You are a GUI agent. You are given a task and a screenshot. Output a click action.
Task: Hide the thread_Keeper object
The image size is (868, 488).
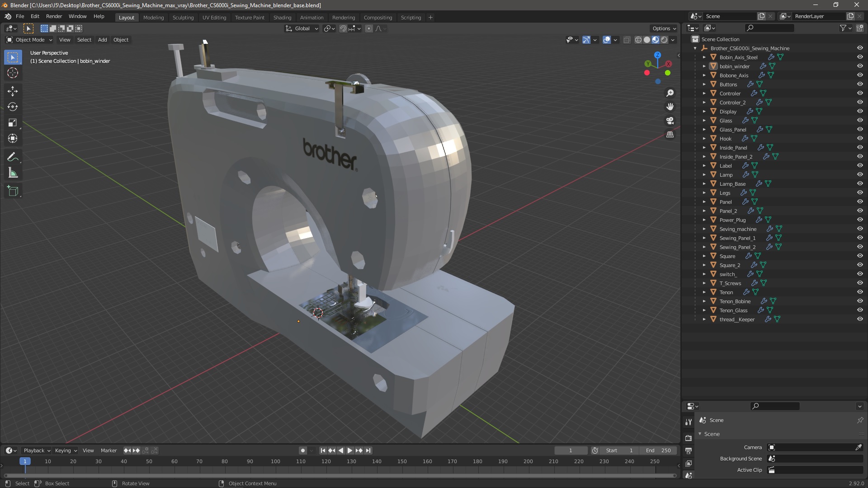(860, 319)
